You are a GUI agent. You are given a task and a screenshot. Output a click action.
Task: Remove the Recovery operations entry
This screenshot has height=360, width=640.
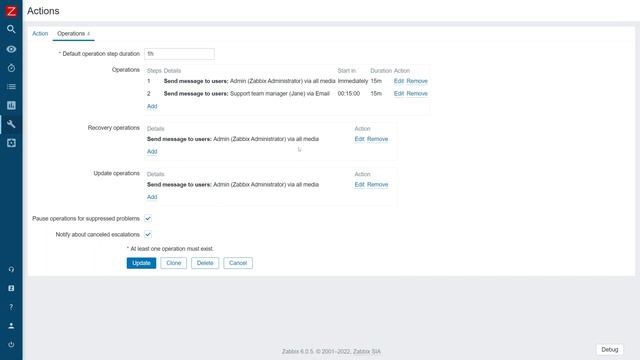pyautogui.click(x=378, y=139)
